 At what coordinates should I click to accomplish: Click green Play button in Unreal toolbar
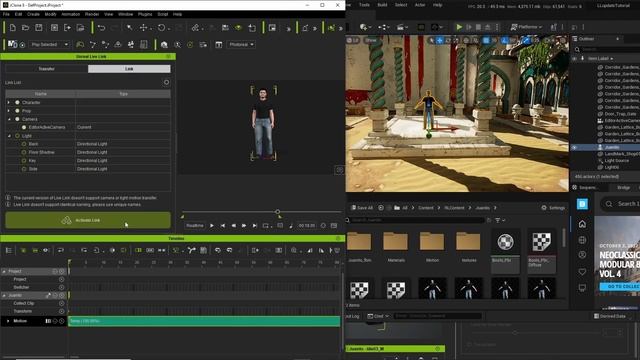tap(459, 27)
